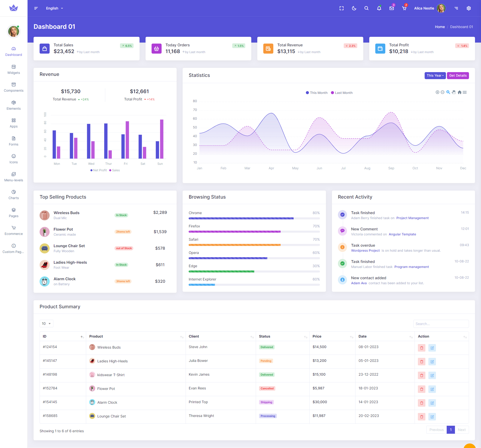Open the This Year dropdown
The height and width of the screenshot is (448, 481).
coord(435,76)
